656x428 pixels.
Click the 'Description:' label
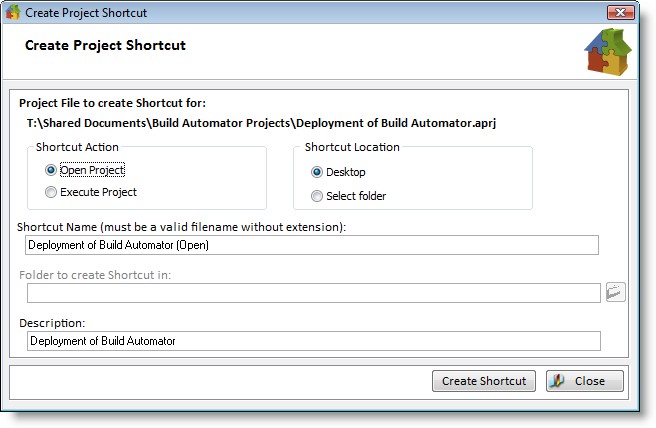tap(52, 323)
